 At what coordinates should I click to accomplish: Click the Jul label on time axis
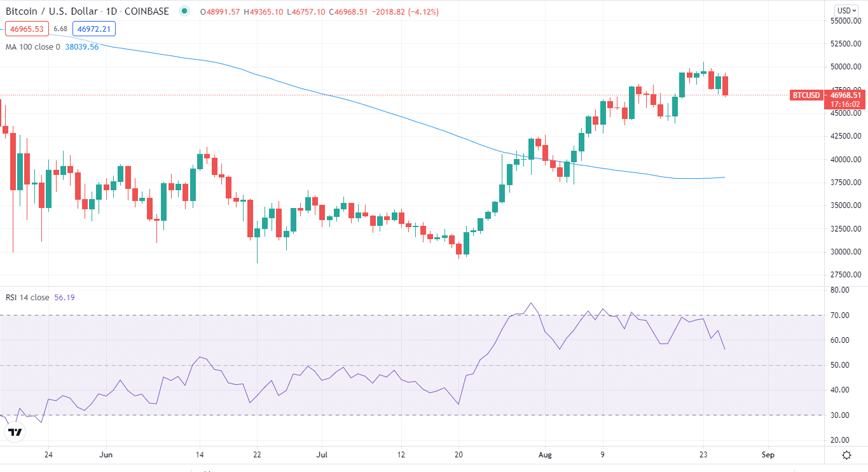point(321,455)
